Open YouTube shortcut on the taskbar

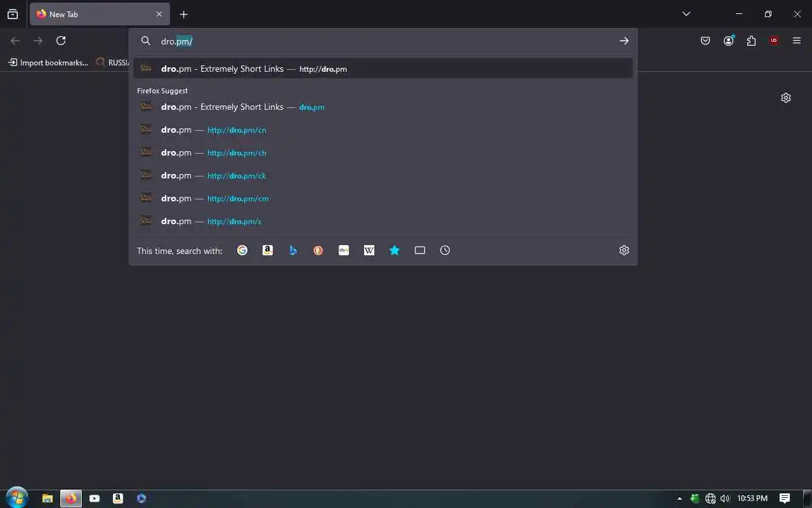click(x=95, y=498)
